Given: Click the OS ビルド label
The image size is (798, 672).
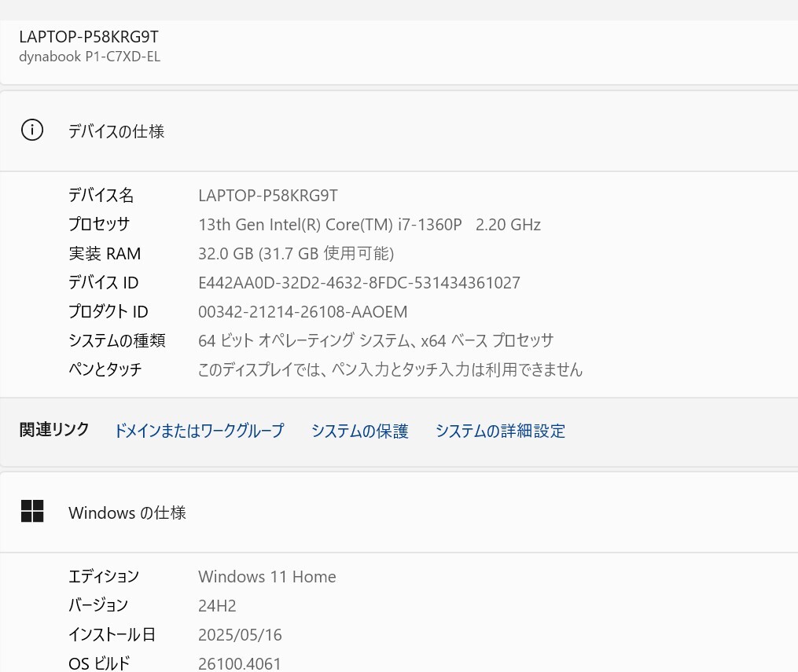Looking at the screenshot, I should pos(99,663).
